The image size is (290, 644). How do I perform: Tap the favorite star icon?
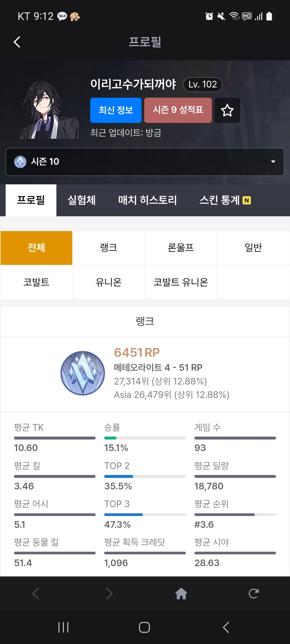point(227,110)
